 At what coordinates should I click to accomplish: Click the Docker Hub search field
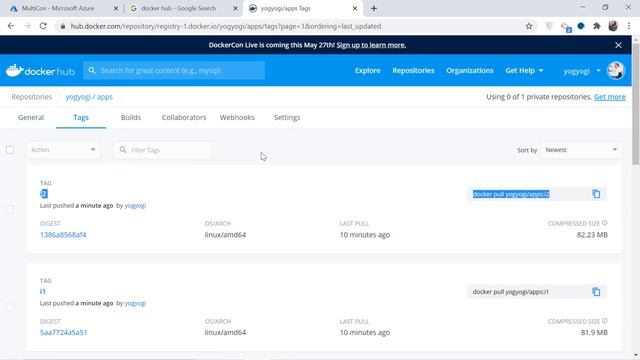point(174,70)
